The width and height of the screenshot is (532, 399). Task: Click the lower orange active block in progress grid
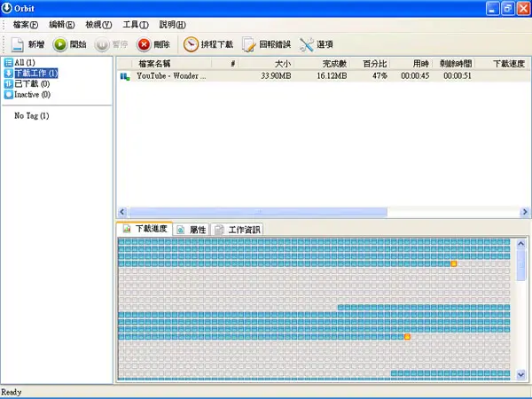407,337
